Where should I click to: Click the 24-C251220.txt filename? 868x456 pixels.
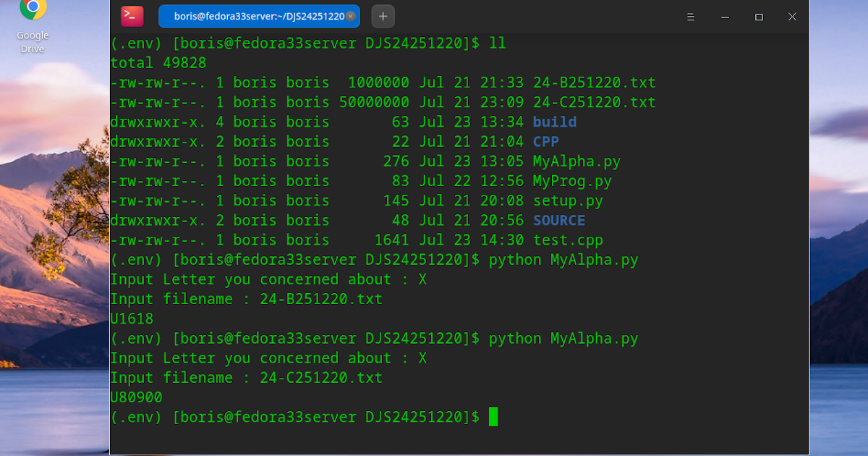click(594, 101)
